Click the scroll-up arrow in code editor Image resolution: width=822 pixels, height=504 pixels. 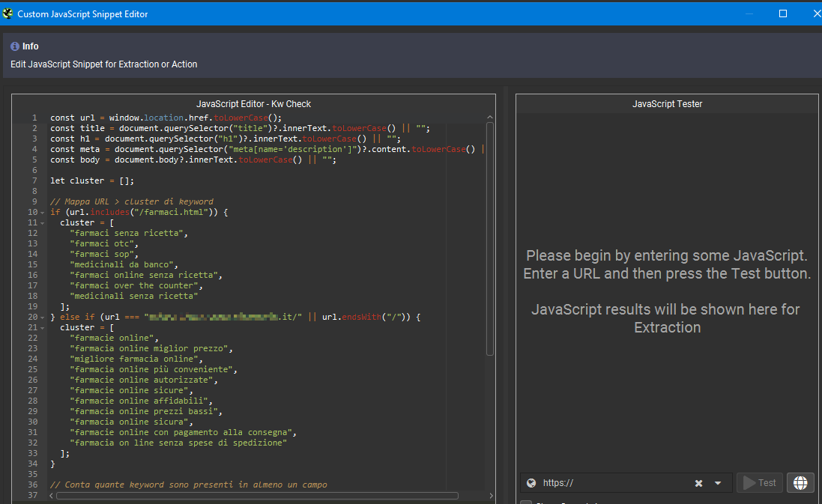[x=490, y=117]
